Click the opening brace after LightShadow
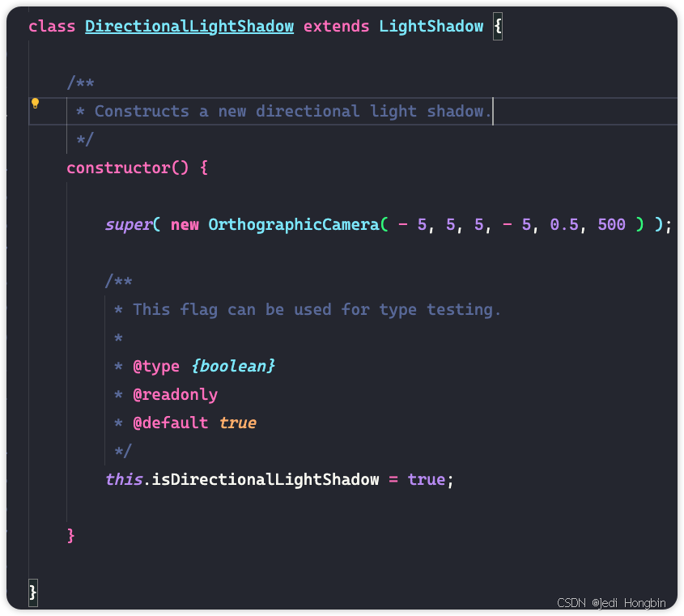This screenshot has width=684, height=616. tap(498, 27)
